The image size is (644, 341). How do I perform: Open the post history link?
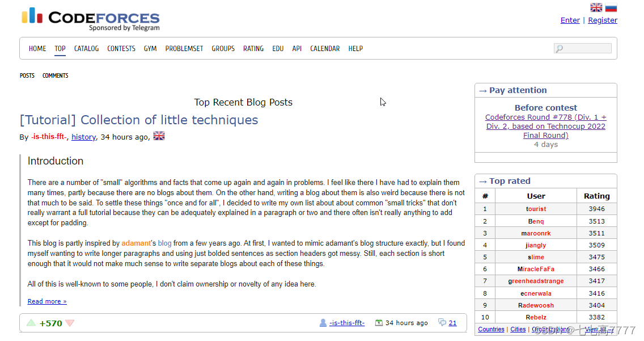tap(83, 137)
